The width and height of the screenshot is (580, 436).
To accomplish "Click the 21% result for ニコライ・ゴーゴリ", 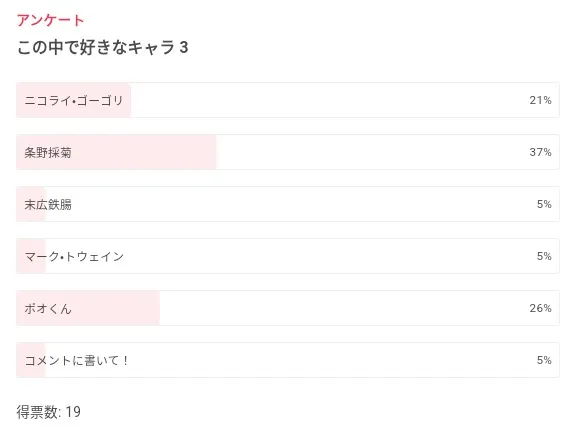I will click(540, 100).
